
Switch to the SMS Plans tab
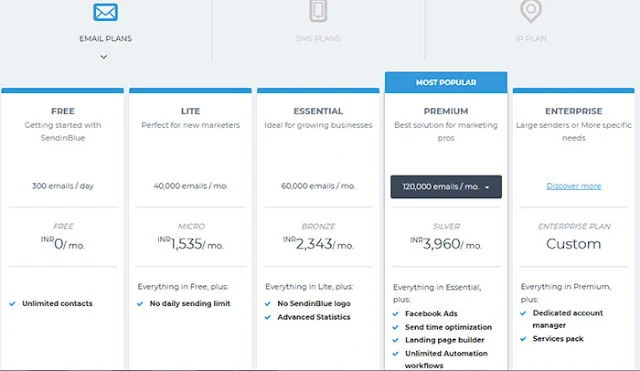[318, 38]
